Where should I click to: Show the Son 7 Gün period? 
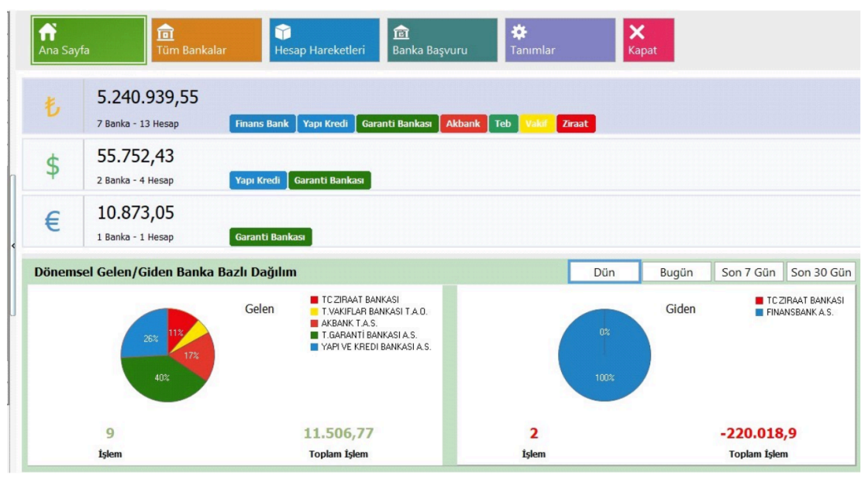(748, 273)
